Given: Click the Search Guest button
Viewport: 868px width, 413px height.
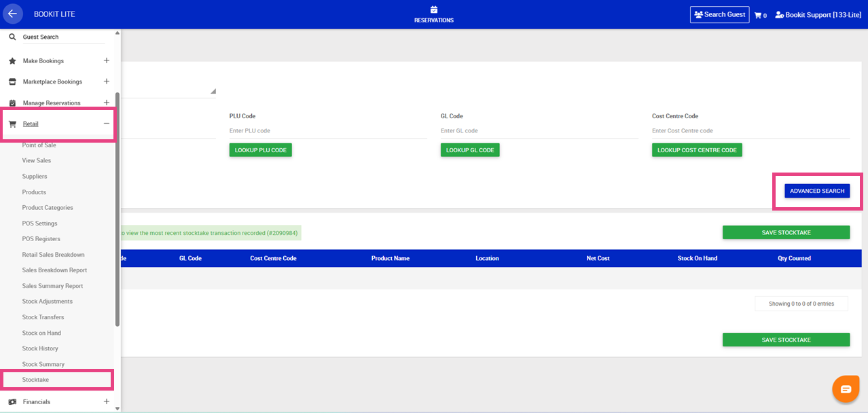Looking at the screenshot, I should [719, 14].
